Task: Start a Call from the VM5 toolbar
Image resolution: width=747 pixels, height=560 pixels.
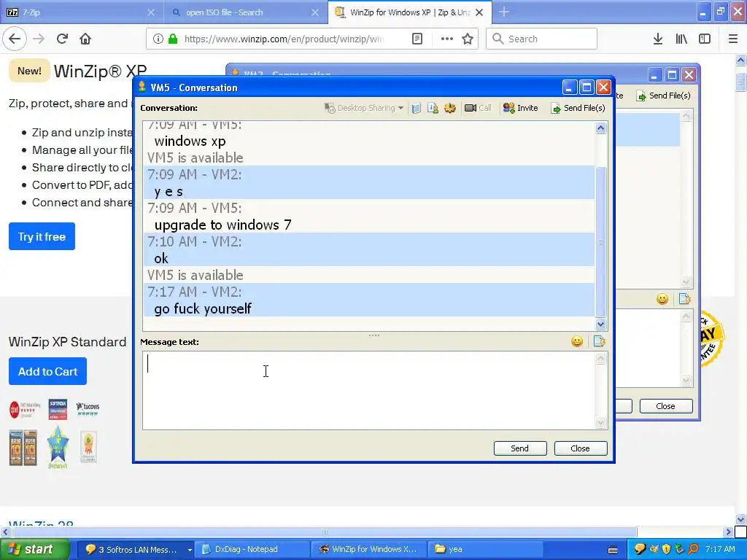Action: 478,108
